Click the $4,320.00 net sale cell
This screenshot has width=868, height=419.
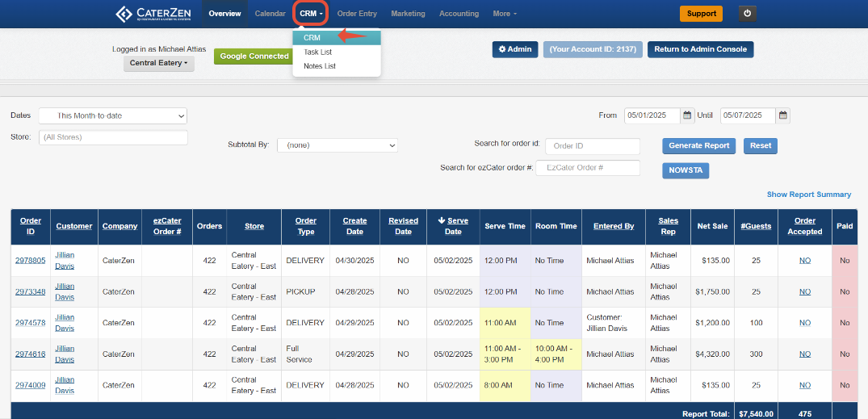coord(712,354)
